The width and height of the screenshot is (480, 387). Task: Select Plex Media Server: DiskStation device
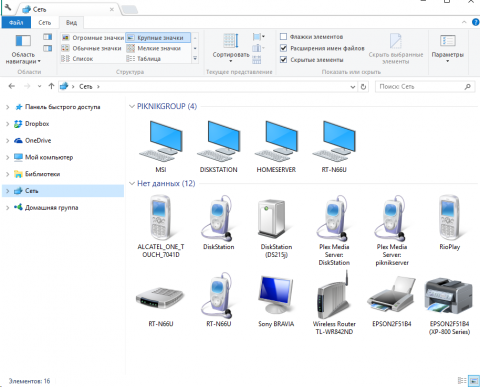[334, 230]
